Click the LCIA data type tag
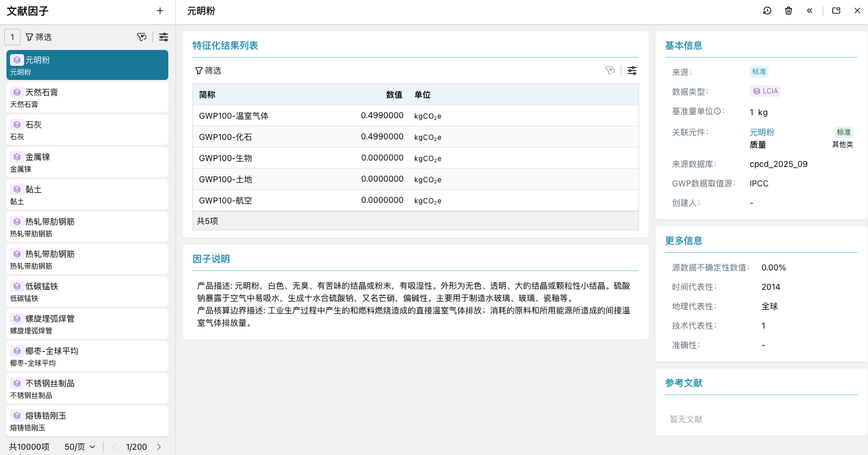 tap(764, 91)
